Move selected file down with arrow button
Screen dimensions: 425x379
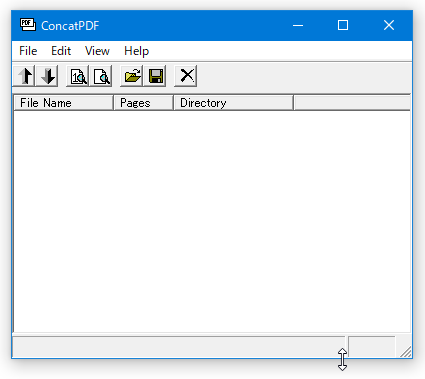(47, 76)
